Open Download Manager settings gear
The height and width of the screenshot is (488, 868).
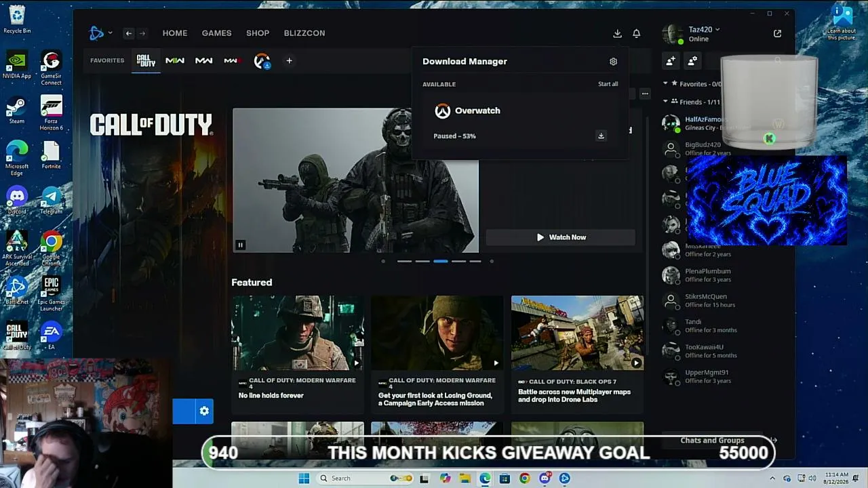(613, 62)
